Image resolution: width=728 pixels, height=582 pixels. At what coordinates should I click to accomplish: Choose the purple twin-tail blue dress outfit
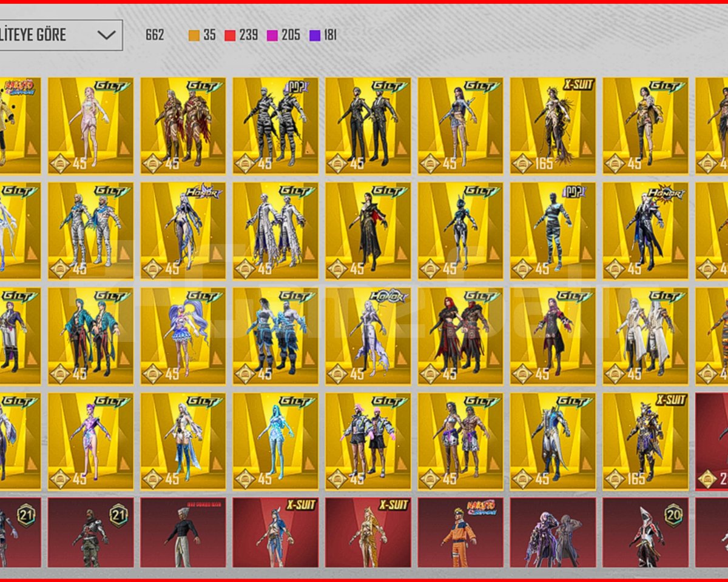pos(183,336)
